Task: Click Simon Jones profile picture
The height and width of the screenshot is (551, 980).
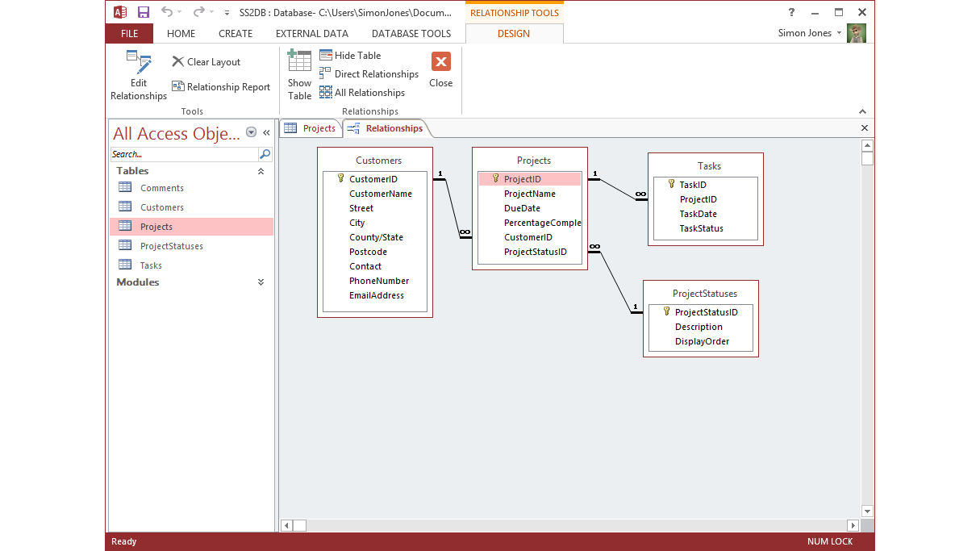Action: pyautogui.click(x=857, y=33)
